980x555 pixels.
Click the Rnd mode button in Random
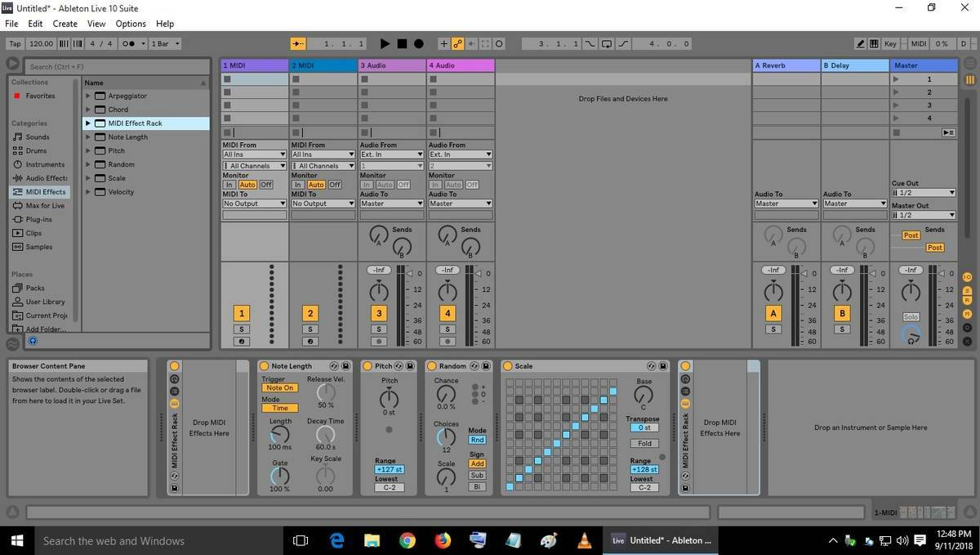(x=477, y=440)
